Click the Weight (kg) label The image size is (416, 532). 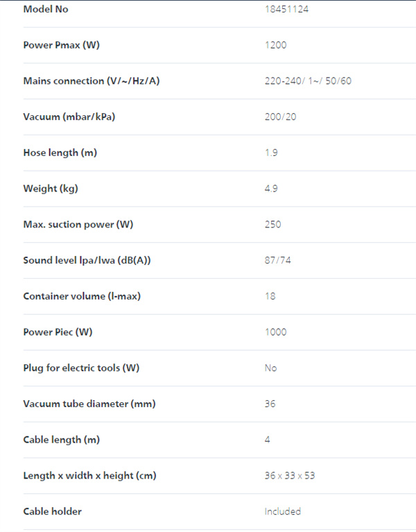pos(51,189)
